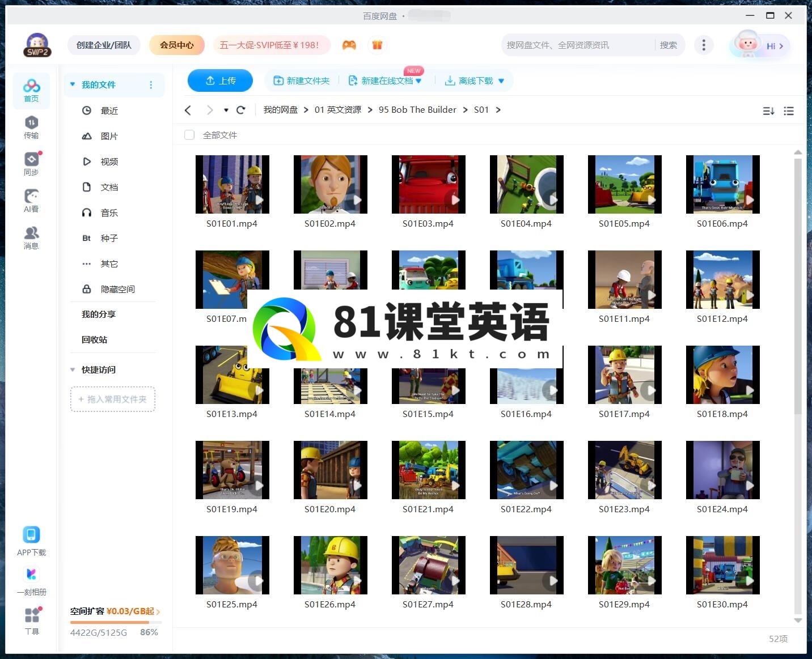Click 拖入常用文件夹 quick access box
This screenshot has width=812, height=659.
point(113,399)
